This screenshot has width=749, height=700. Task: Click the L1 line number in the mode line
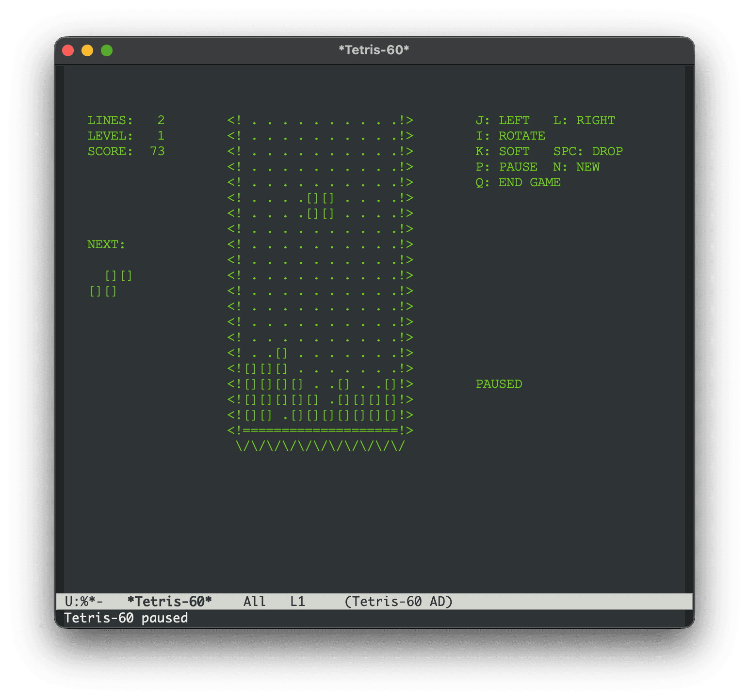pyautogui.click(x=298, y=602)
